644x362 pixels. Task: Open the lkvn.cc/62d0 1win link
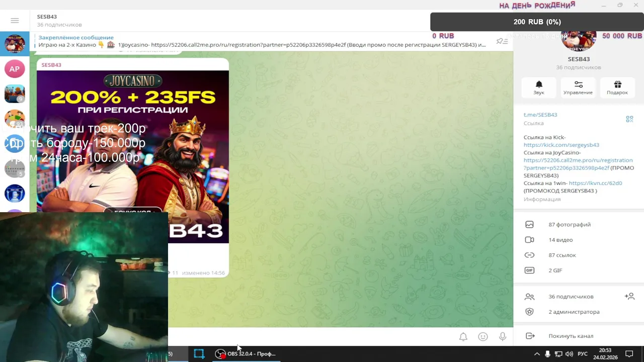[x=595, y=183]
